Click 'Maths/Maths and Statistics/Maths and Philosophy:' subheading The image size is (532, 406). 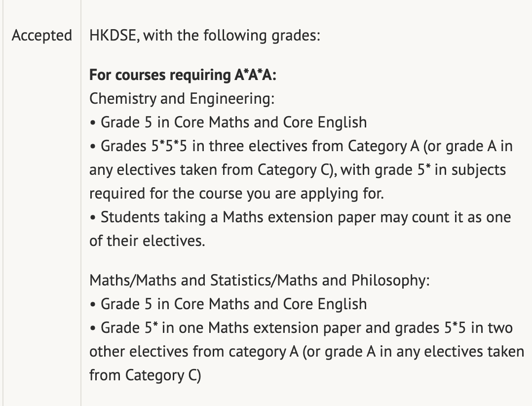260,281
